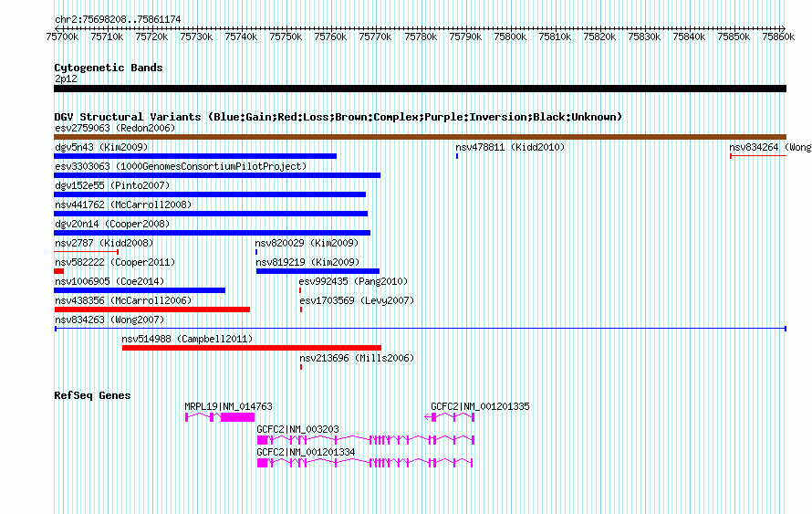The width and height of the screenshot is (812, 514).
Task: Click the small red nsv213696 marker
Action: [301, 367]
